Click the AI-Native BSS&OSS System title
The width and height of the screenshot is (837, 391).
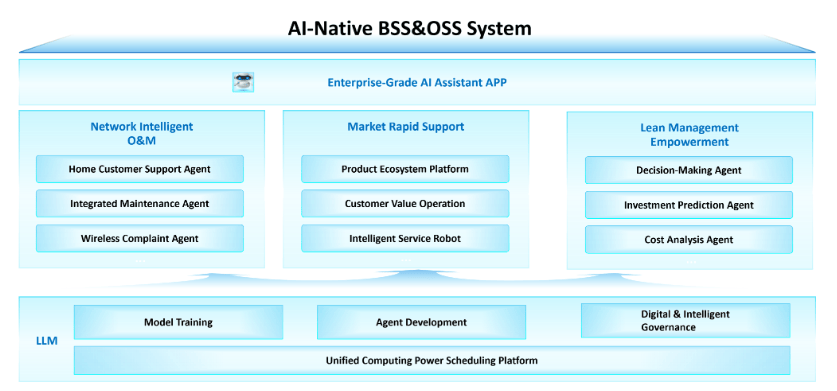(x=409, y=27)
